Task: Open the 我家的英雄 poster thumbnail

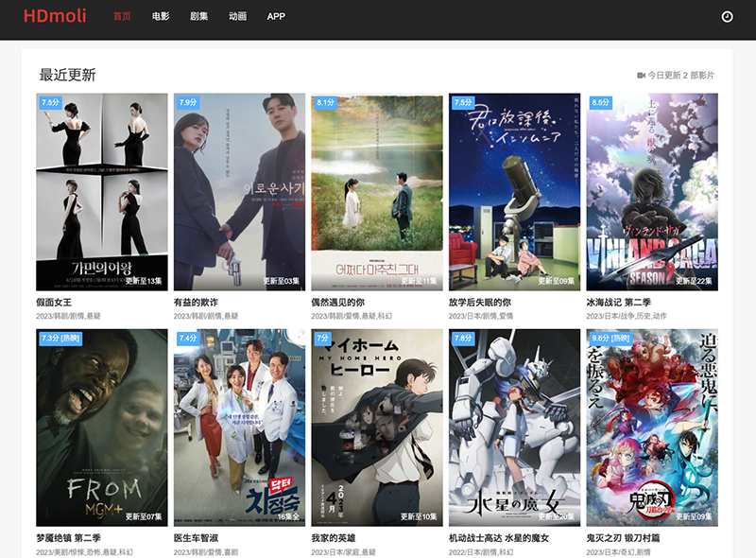Action: pyautogui.click(x=377, y=427)
